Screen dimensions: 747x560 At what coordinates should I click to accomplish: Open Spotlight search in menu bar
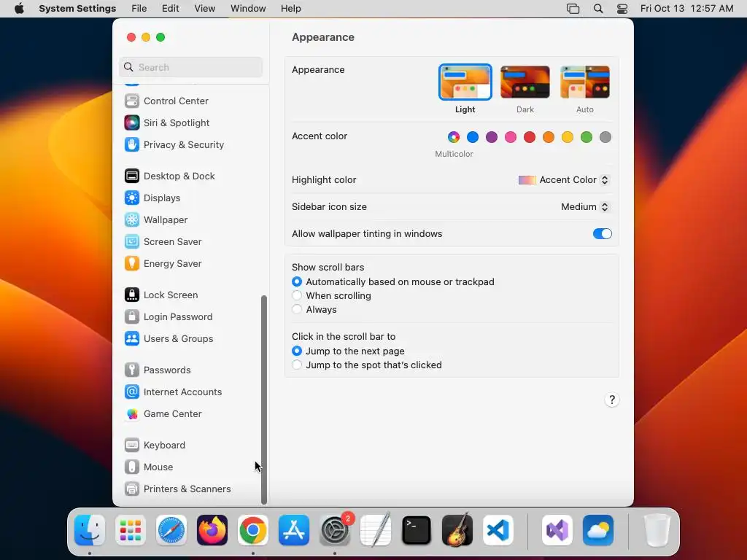click(598, 9)
